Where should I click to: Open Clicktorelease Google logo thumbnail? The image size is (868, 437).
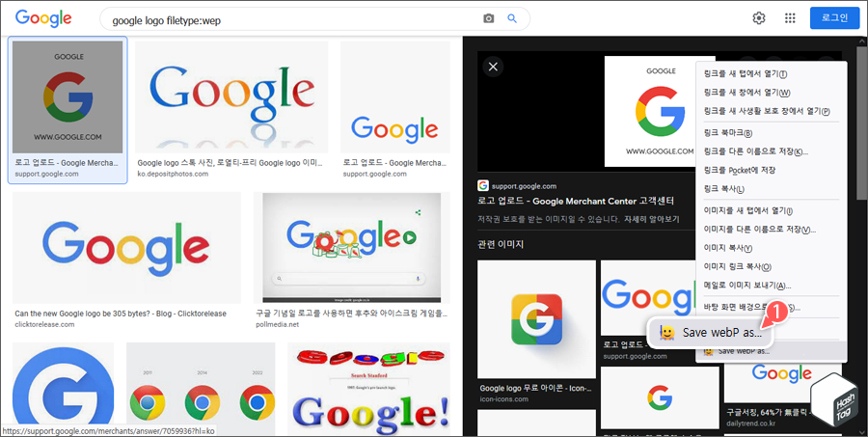pos(126,248)
